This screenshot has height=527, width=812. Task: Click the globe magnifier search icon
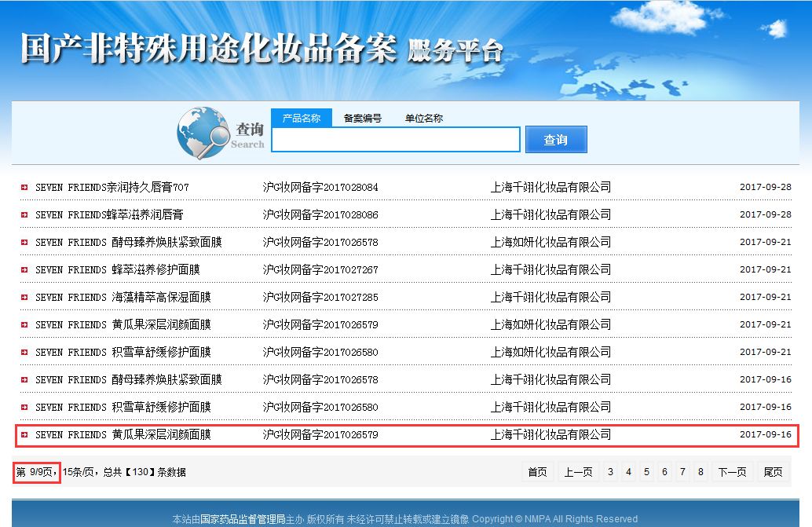(x=203, y=133)
